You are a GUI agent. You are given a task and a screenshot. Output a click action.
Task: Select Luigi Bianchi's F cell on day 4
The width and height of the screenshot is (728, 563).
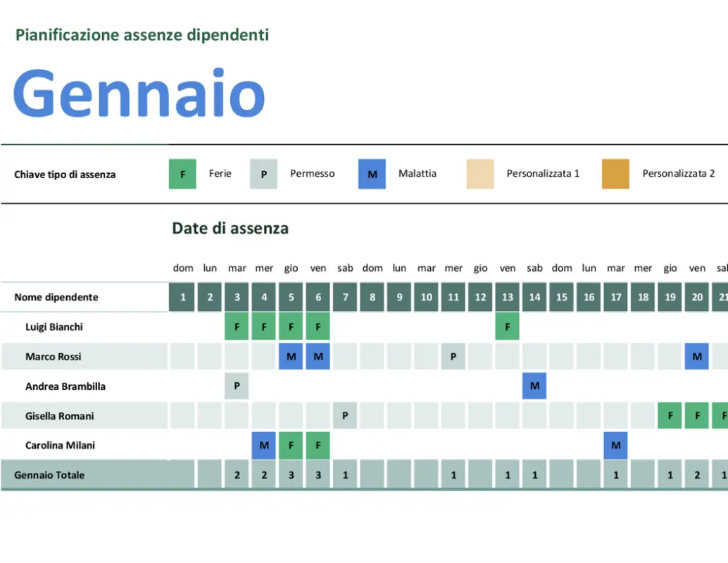pos(264,327)
